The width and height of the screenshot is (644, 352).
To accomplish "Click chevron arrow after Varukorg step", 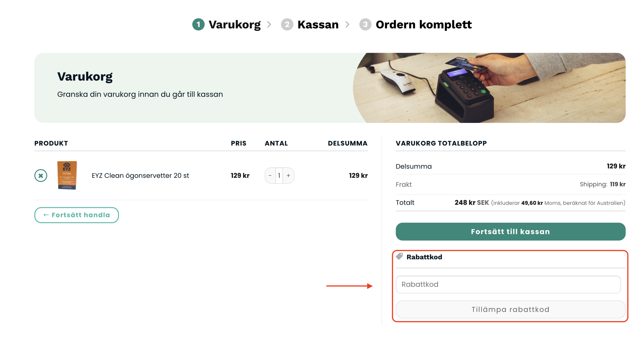I will pos(269,24).
